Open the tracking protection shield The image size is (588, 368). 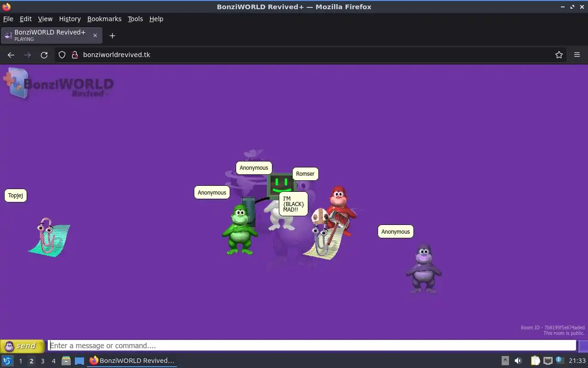[62, 55]
